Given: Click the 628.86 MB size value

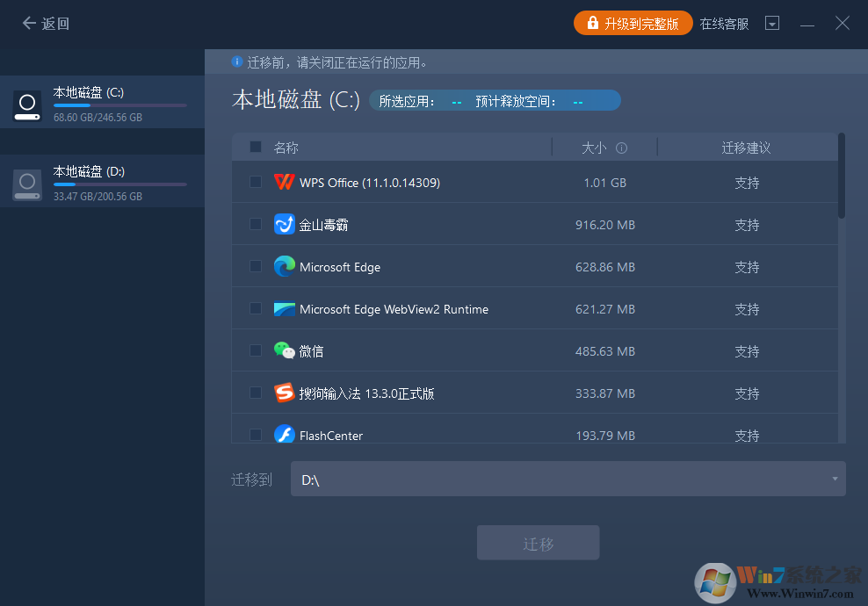Looking at the screenshot, I should click(605, 267).
